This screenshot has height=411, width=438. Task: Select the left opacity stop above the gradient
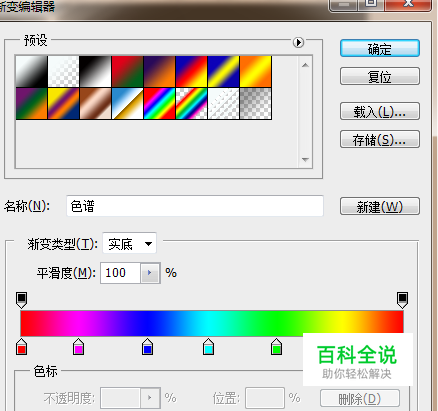[x=21, y=300]
